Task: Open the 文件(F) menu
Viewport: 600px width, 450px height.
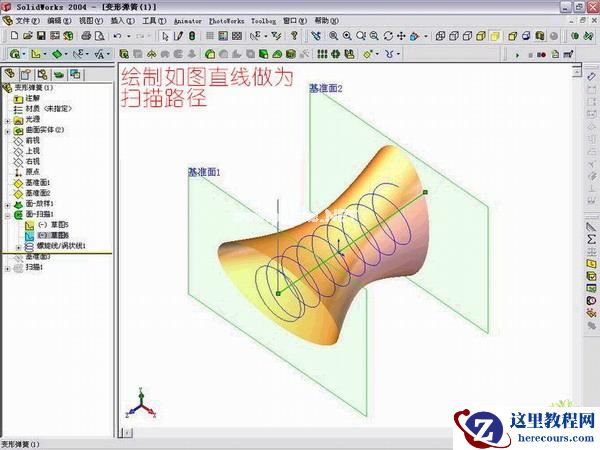Action: (x=27, y=21)
